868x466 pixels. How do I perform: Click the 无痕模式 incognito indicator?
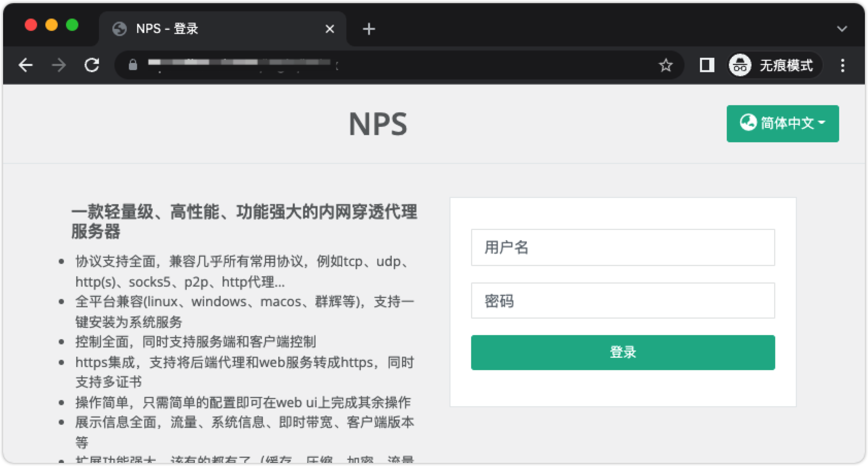point(774,65)
